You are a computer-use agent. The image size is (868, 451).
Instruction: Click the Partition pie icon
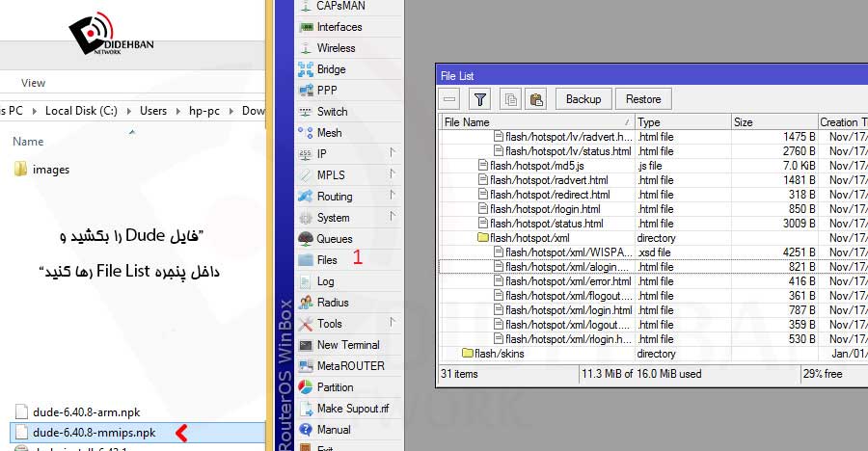click(306, 386)
